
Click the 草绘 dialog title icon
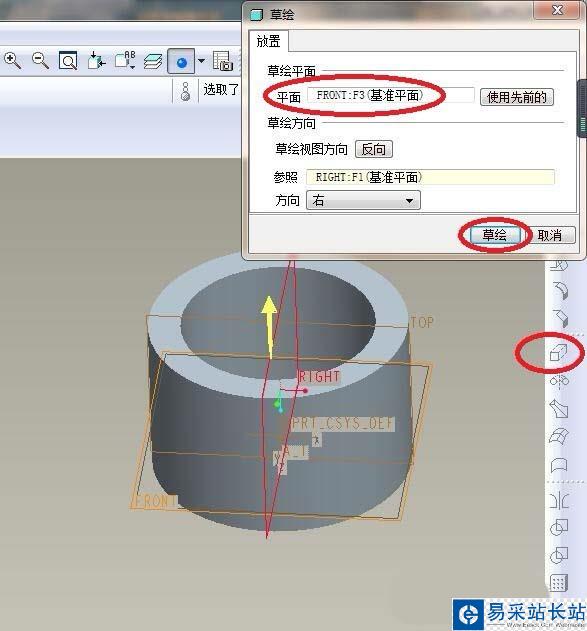(x=256, y=15)
